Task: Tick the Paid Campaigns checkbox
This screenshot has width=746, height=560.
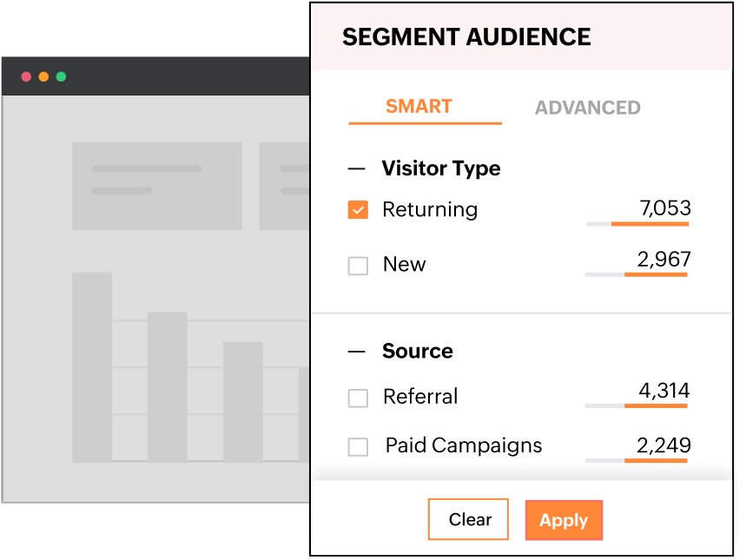Action: point(358,447)
